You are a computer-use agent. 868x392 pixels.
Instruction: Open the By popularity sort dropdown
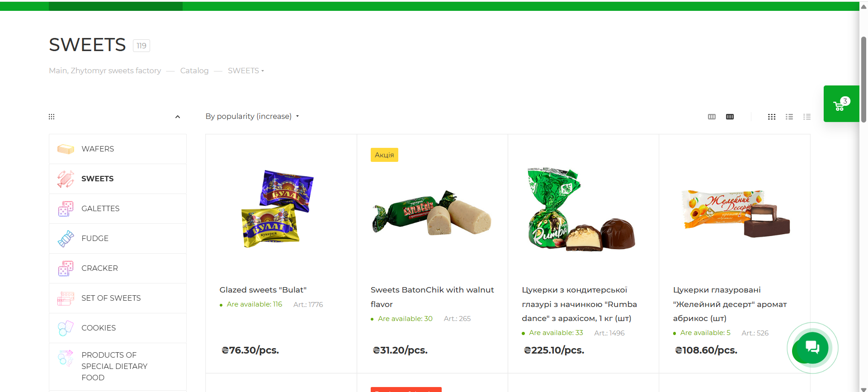(252, 116)
